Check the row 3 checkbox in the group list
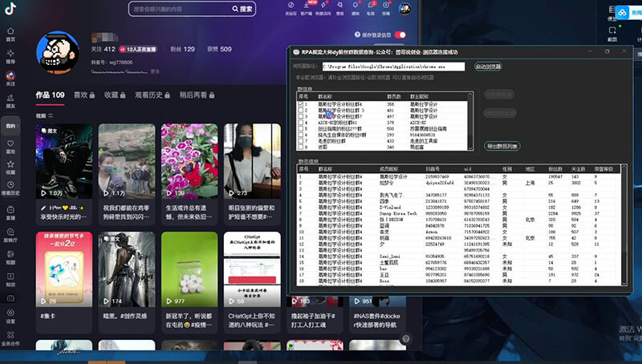Screen dimensions: 642x364 pos(301,116)
